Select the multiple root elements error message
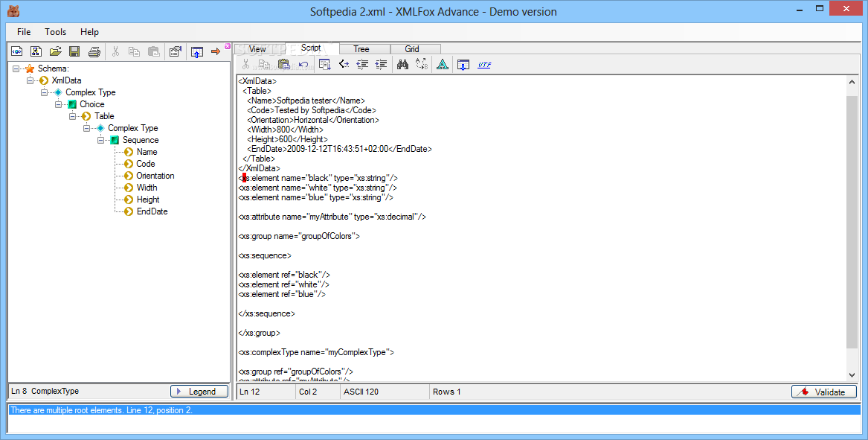This screenshot has width=868, height=440. (x=434, y=410)
